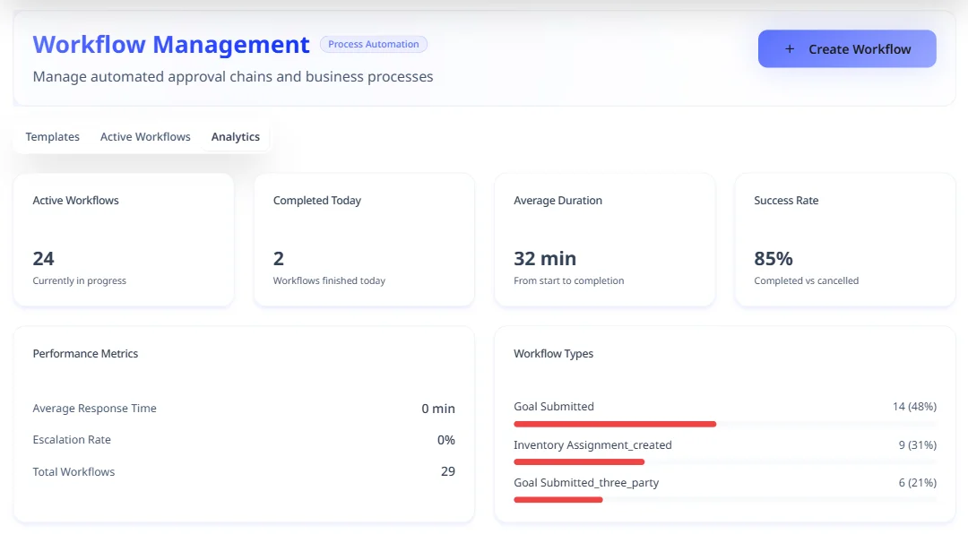Click the From start to completion caption

click(568, 280)
